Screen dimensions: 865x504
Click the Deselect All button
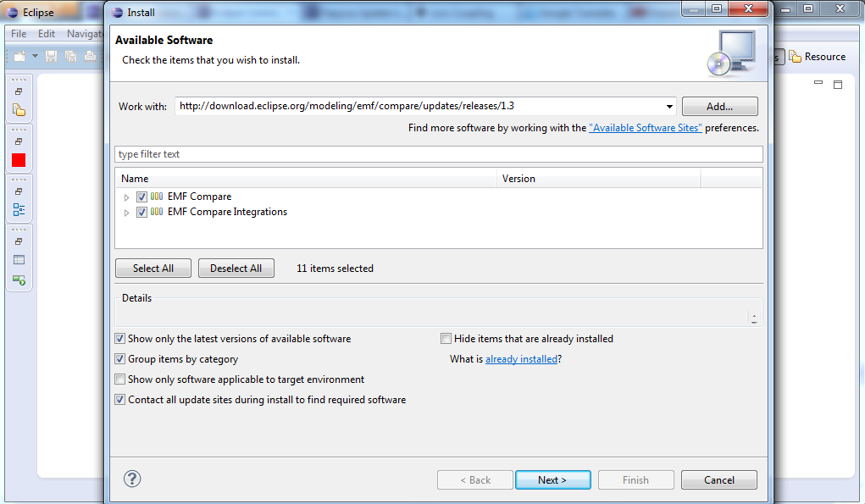(236, 269)
